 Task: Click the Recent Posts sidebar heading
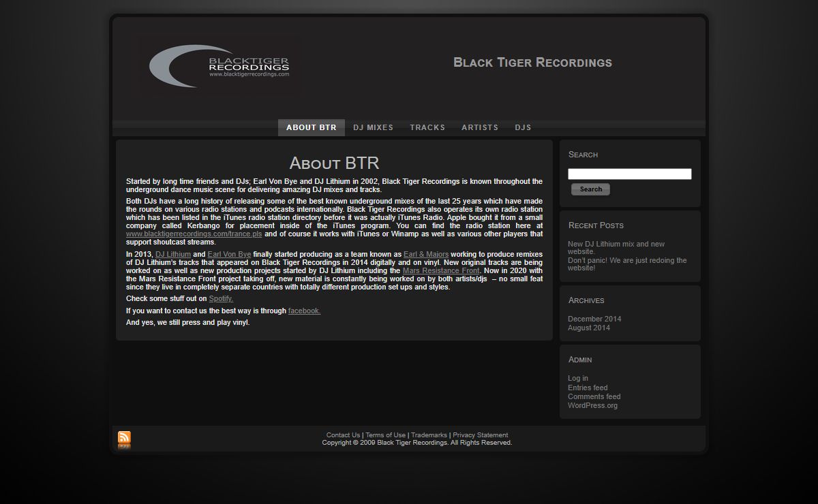click(596, 225)
